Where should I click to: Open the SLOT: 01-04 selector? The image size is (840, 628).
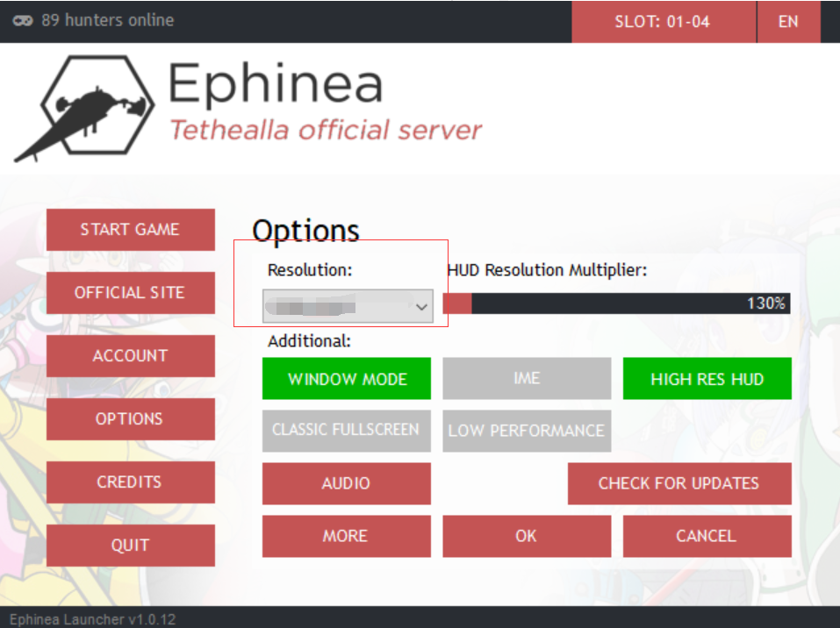point(663,22)
